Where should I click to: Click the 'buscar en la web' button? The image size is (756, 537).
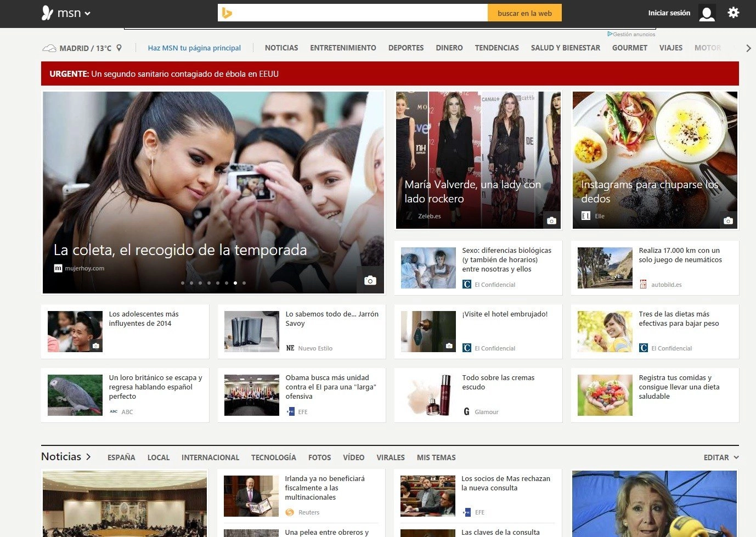pos(524,13)
